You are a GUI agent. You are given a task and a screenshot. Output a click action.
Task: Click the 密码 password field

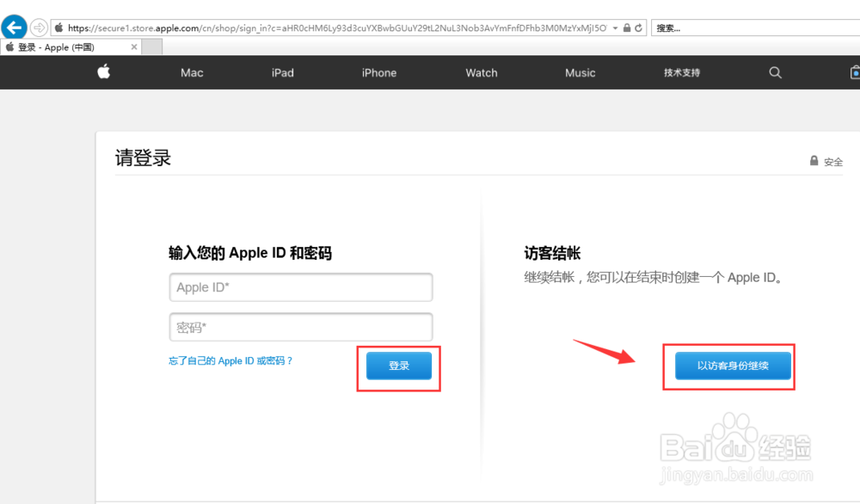[x=301, y=328]
